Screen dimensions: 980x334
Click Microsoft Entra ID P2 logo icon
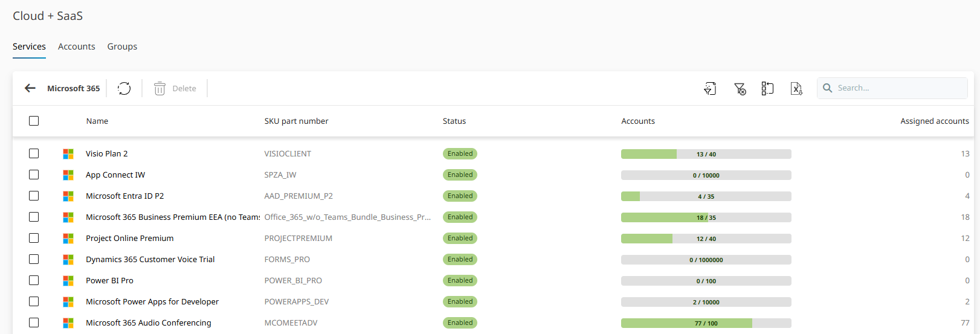pyautogui.click(x=68, y=196)
